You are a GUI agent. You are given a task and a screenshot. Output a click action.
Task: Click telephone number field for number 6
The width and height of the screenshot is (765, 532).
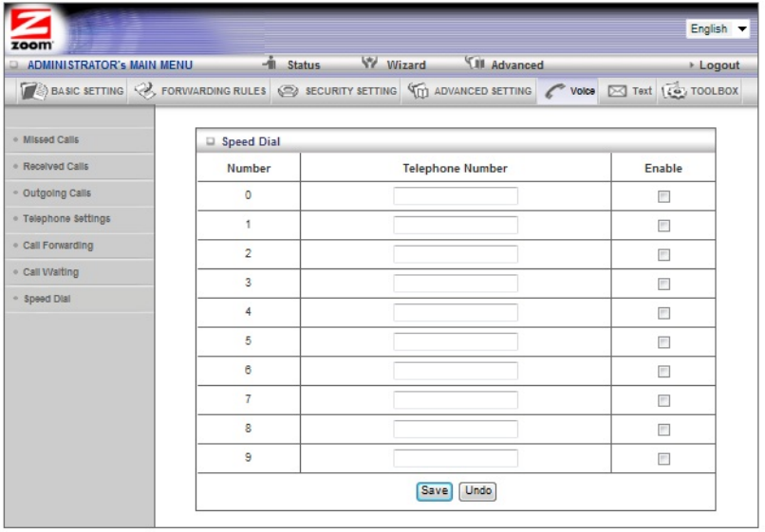coord(456,371)
